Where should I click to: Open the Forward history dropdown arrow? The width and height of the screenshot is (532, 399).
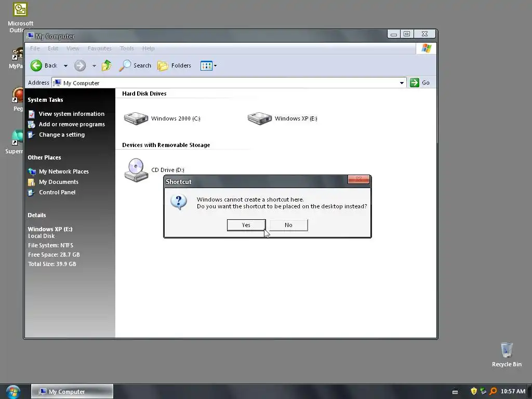point(94,66)
